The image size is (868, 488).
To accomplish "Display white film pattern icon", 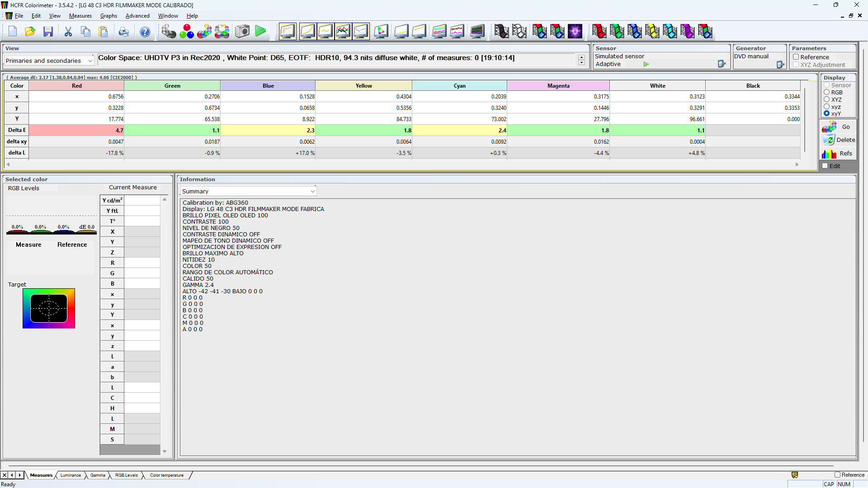I will pyautogui.click(x=519, y=31).
